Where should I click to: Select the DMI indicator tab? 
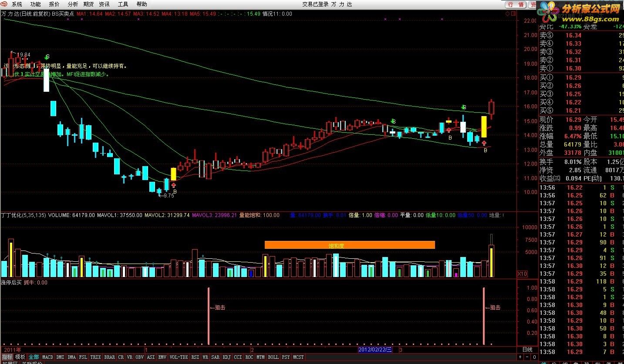coord(60,357)
